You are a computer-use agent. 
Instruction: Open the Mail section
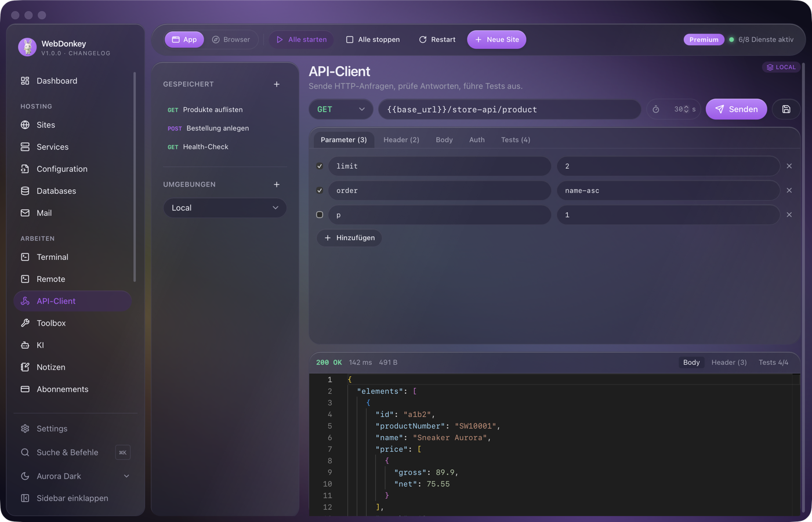(72, 213)
